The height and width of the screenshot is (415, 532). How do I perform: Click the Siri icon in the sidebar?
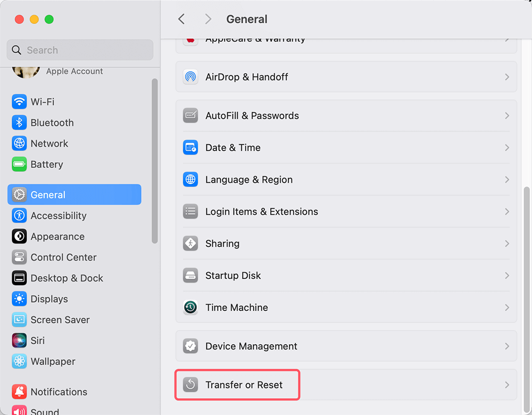coord(19,341)
